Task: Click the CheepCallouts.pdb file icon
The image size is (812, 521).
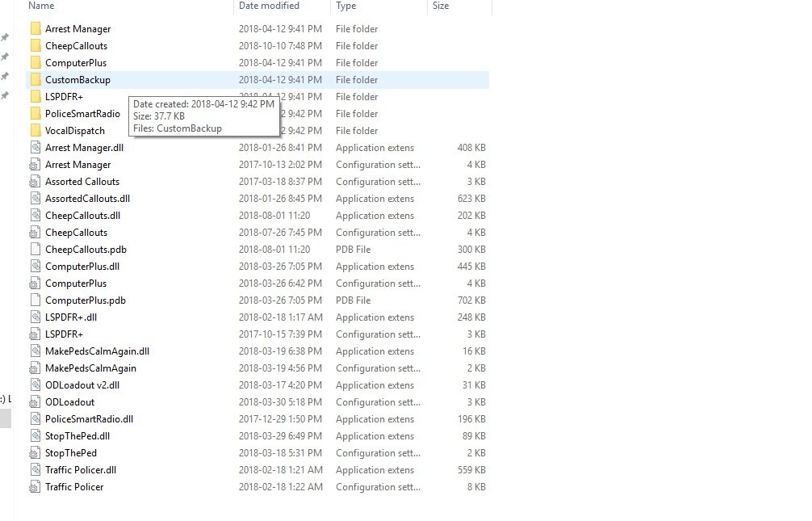Action: pos(36,250)
